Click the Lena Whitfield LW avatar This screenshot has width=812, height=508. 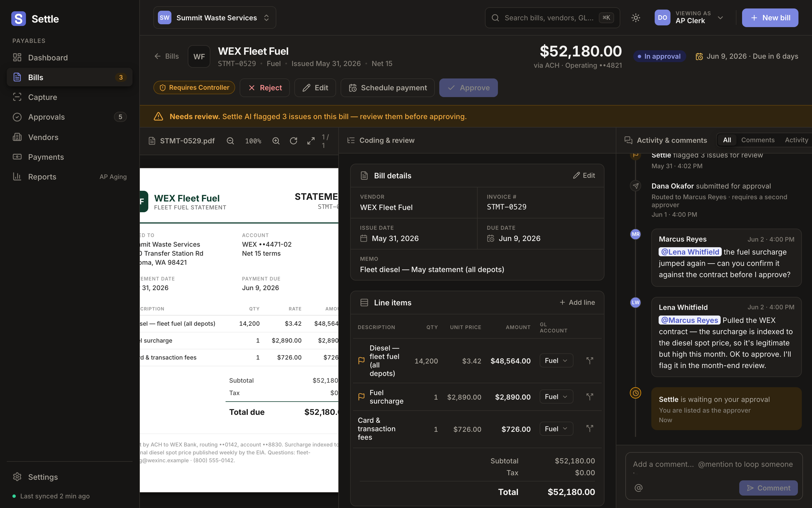tap(636, 302)
